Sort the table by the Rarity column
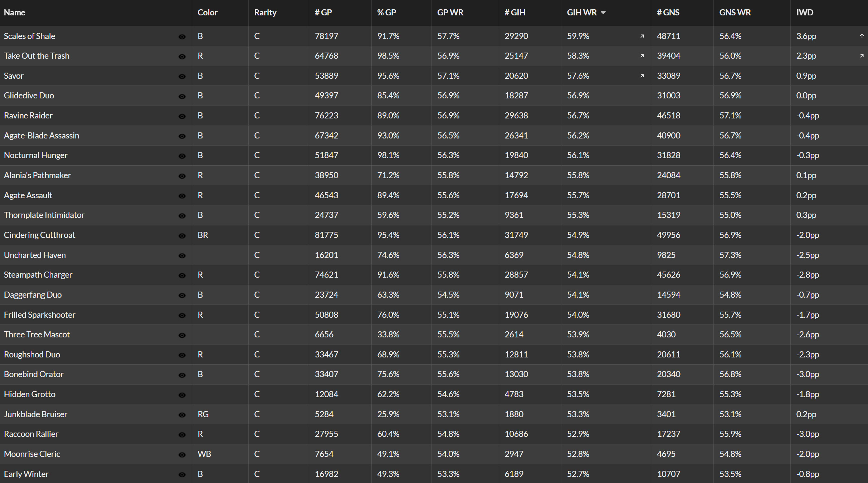The image size is (868, 483). point(265,13)
